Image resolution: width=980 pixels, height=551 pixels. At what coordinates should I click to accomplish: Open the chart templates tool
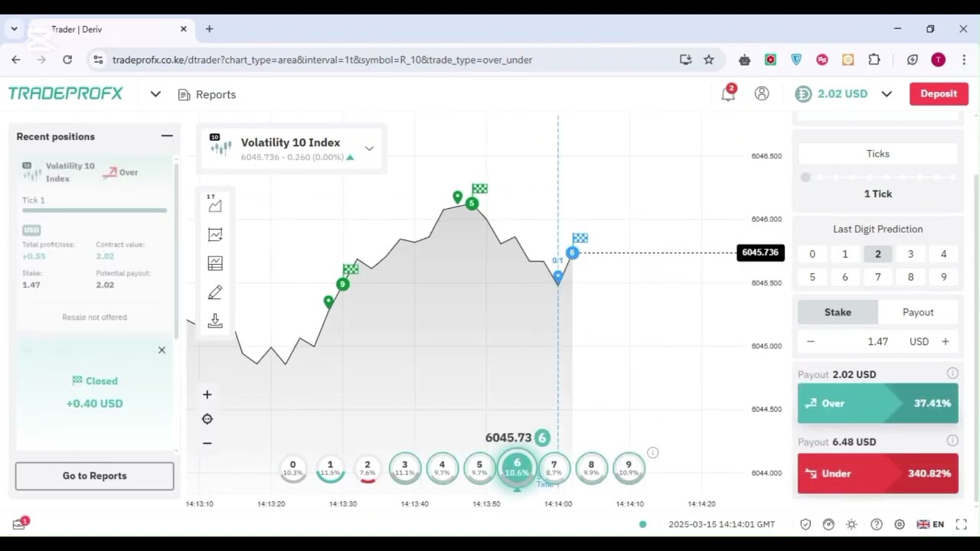tap(215, 263)
